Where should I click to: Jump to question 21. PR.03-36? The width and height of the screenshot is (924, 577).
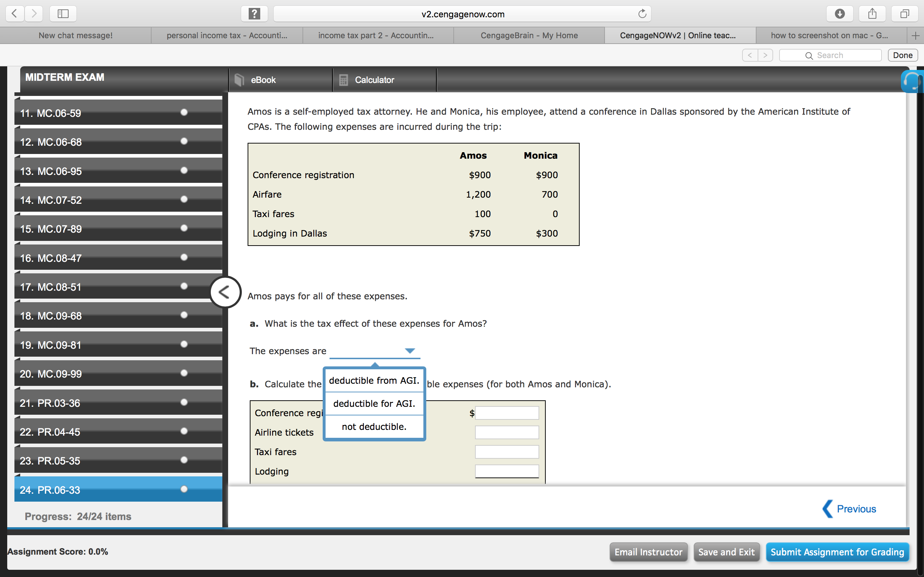(x=118, y=402)
